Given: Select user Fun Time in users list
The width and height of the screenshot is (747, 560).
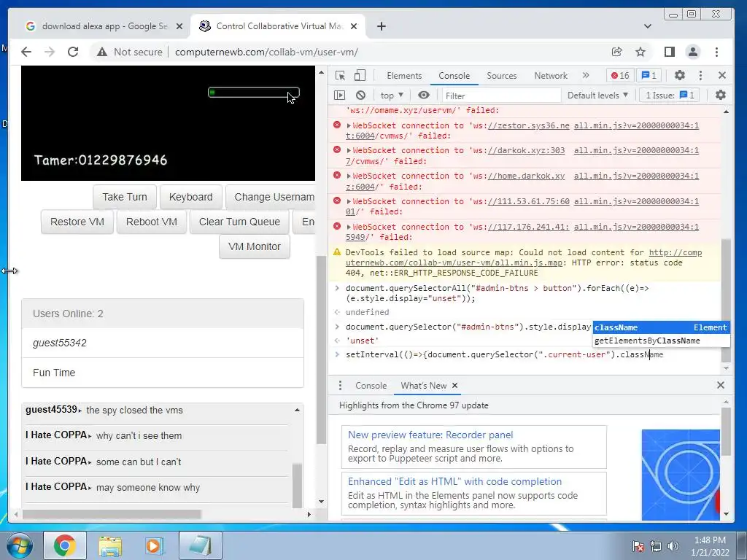Looking at the screenshot, I should (x=163, y=373).
